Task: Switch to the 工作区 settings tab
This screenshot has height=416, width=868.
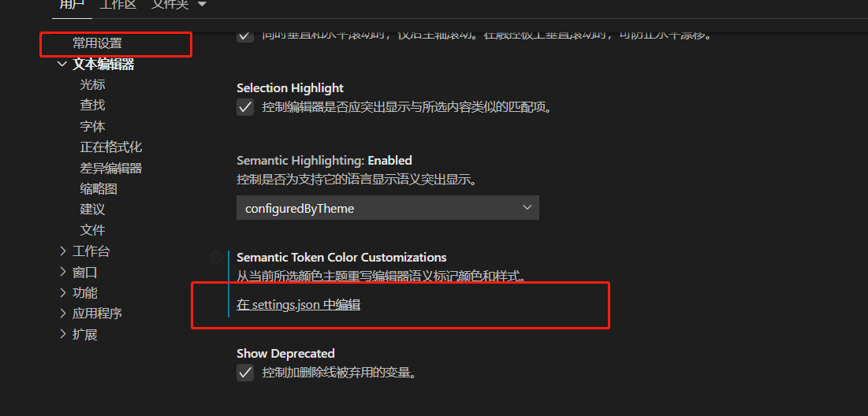Action: coord(118,5)
